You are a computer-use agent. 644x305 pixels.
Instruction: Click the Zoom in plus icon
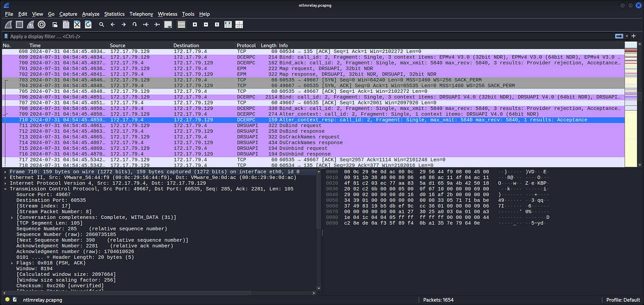tap(195, 25)
